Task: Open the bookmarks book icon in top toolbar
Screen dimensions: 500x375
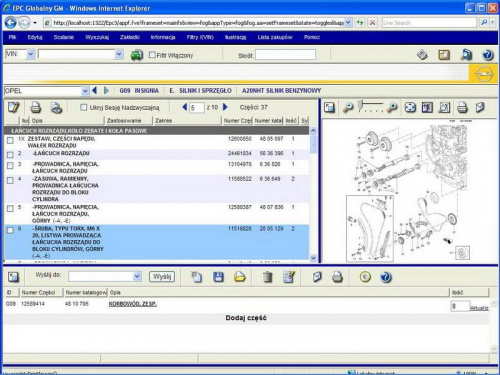Action: (422, 55)
